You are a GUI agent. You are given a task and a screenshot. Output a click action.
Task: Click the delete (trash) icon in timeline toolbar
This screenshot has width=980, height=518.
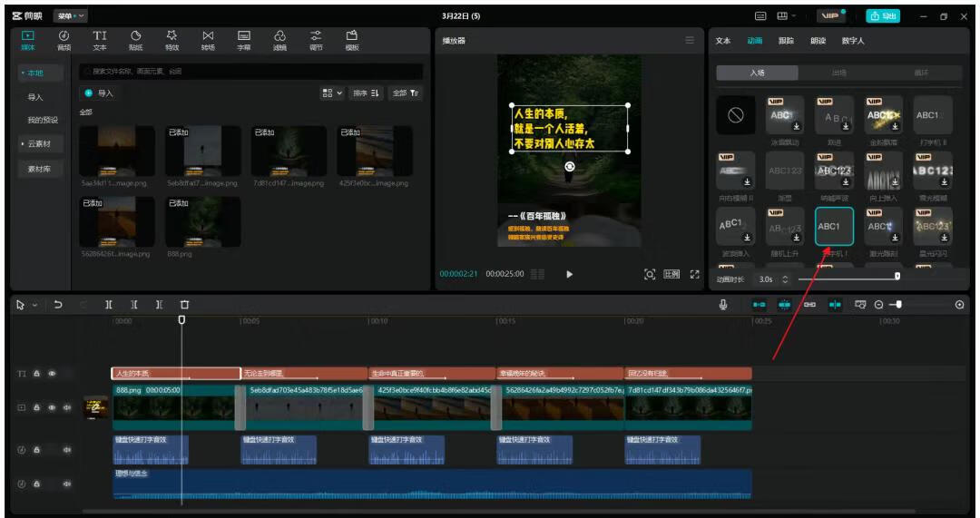point(184,305)
